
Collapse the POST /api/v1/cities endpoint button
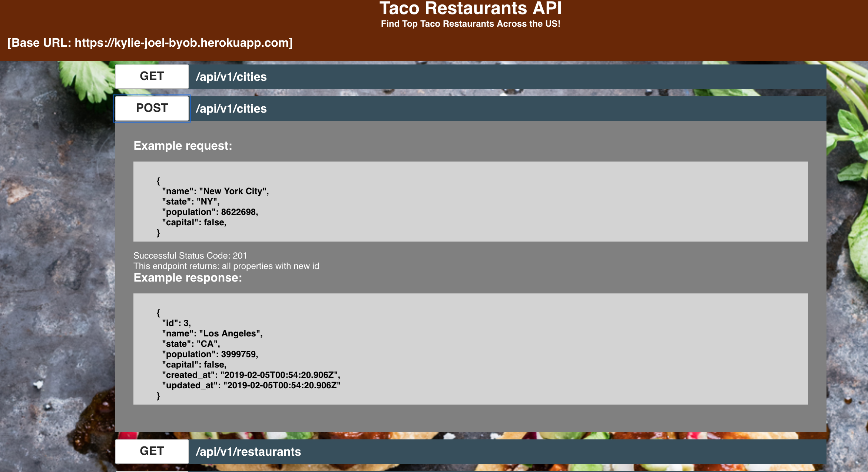152,108
